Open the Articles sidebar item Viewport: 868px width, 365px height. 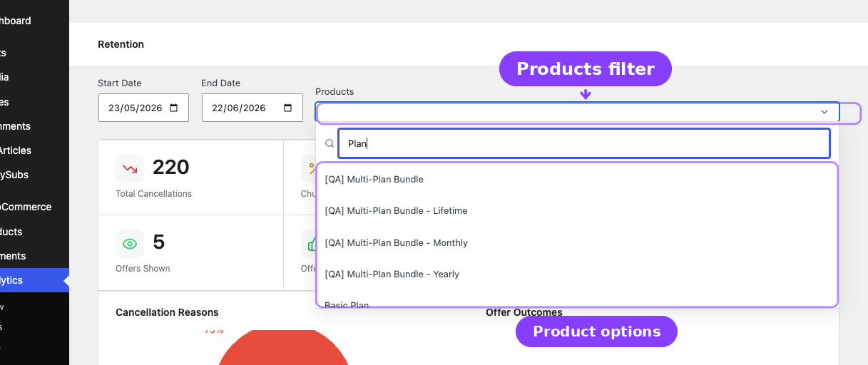[x=34, y=150]
